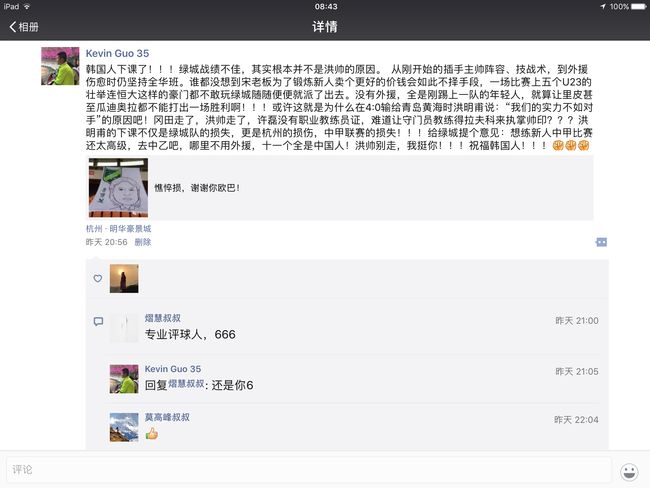Image resolution: width=650 pixels, height=488 pixels.
Task: Open Kevin Guo 35 name in reply comment
Action: tap(172, 369)
